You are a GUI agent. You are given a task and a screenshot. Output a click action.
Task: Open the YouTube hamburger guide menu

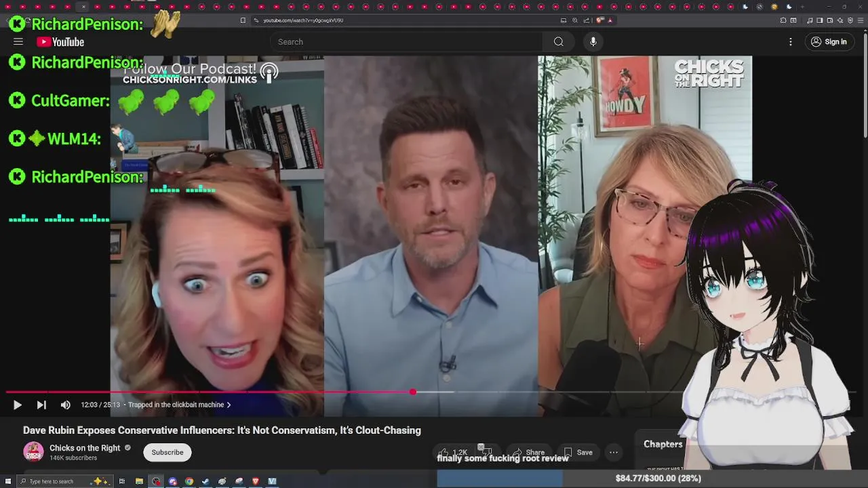18,41
